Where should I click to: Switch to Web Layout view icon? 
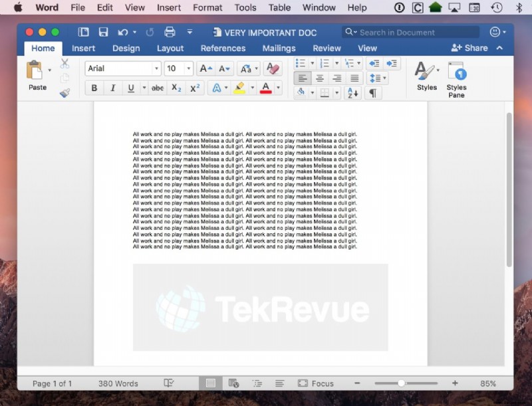pyautogui.click(x=234, y=383)
